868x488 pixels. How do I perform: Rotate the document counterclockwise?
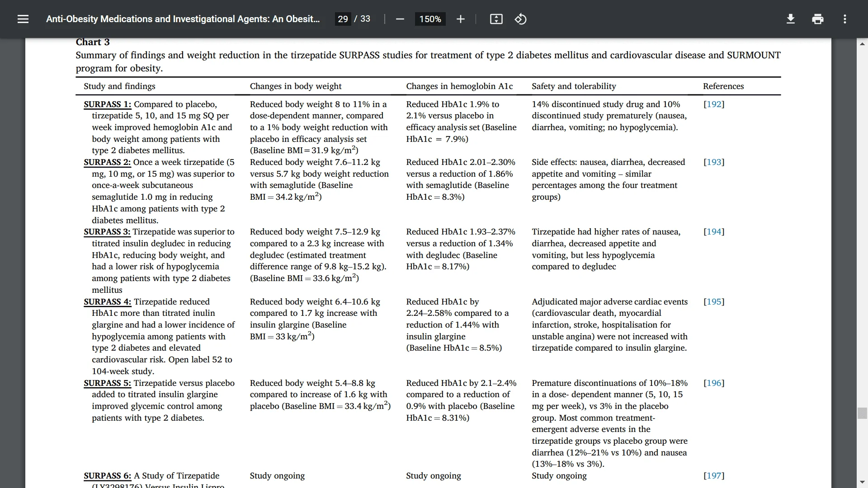click(520, 19)
